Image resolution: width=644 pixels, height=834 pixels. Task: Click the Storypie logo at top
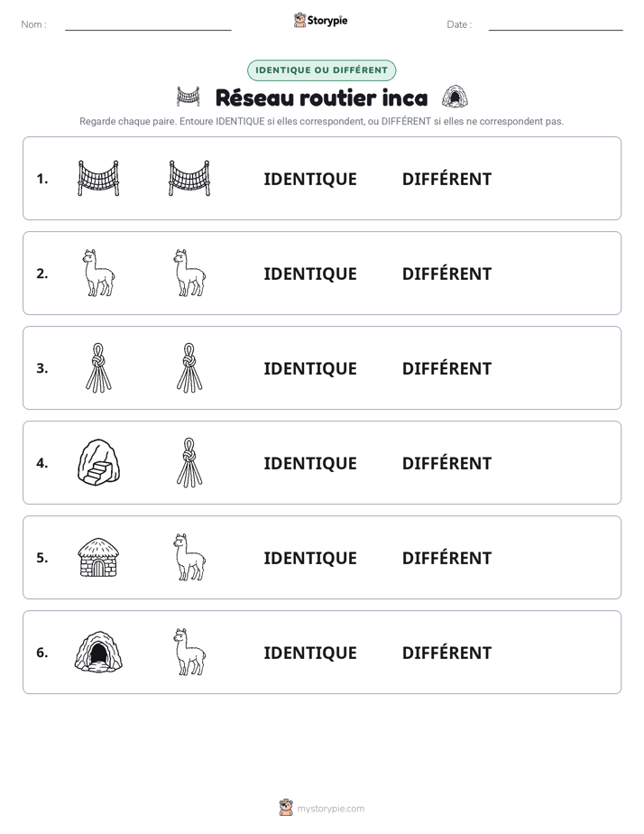(321, 20)
